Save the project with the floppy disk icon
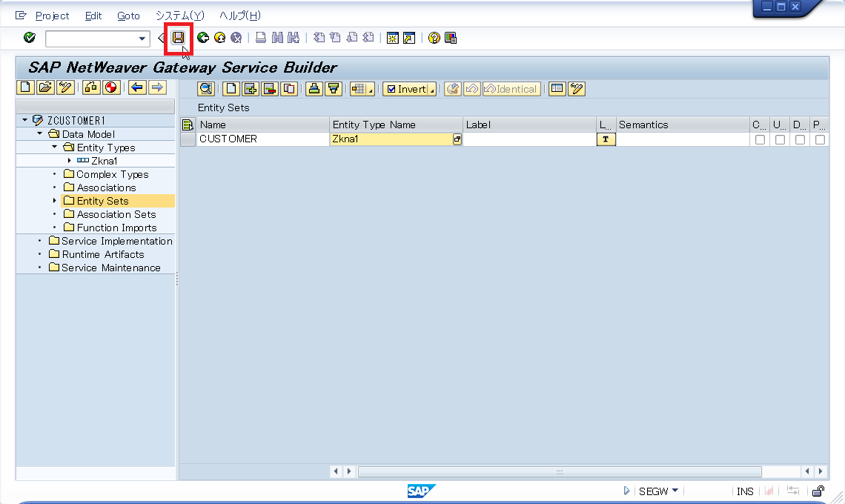 [x=178, y=38]
